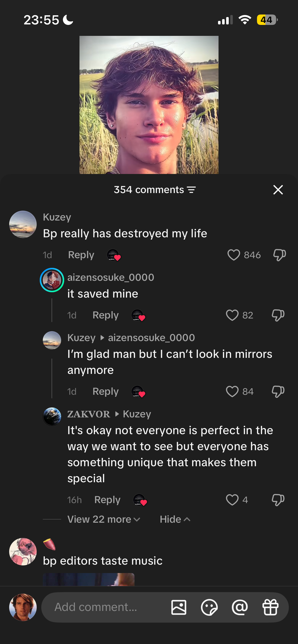
Task: Open the gift icon in comment bar
Action: click(270, 607)
